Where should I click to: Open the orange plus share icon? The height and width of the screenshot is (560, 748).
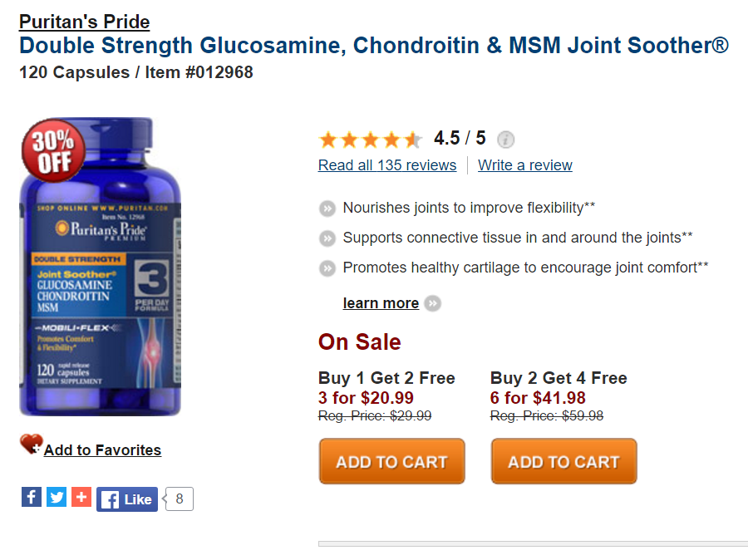click(81, 497)
